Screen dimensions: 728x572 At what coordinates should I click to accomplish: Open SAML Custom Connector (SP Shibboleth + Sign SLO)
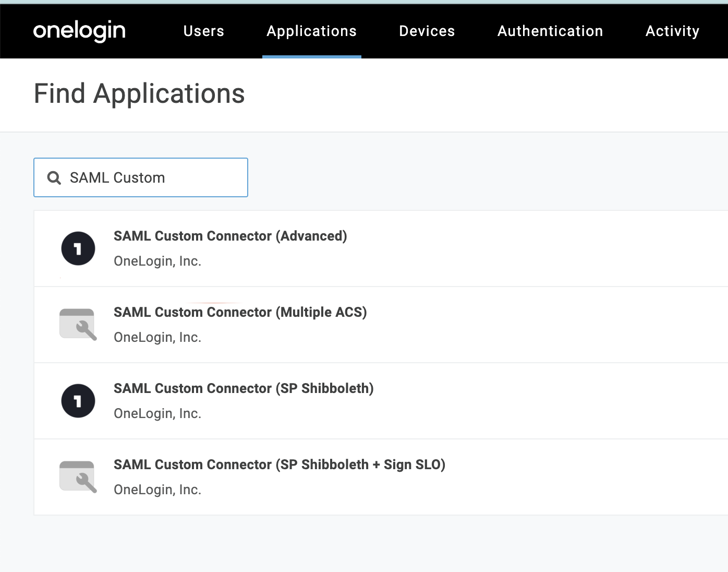pyautogui.click(x=279, y=464)
